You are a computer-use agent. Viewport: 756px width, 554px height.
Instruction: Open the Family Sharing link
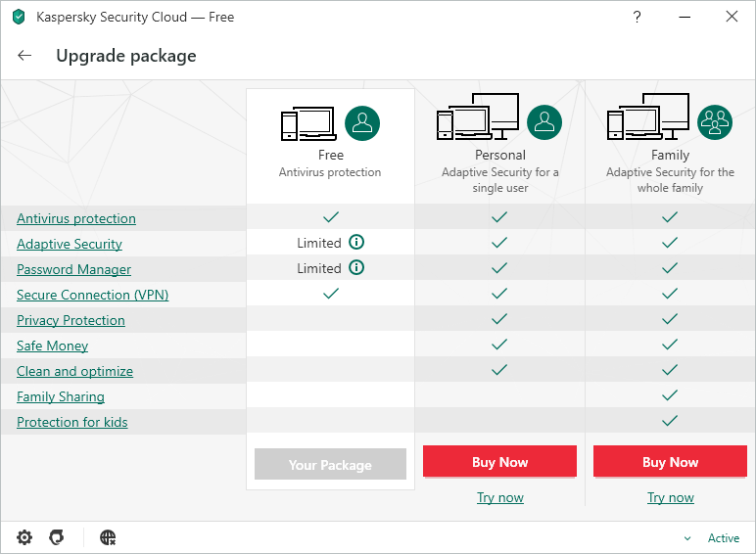pyautogui.click(x=61, y=397)
